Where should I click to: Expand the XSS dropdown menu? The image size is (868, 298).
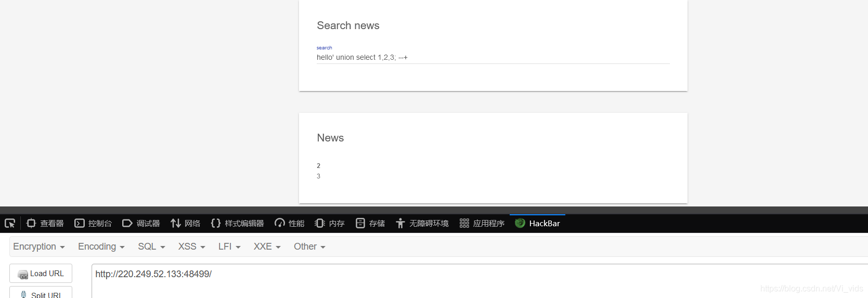click(x=192, y=247)
